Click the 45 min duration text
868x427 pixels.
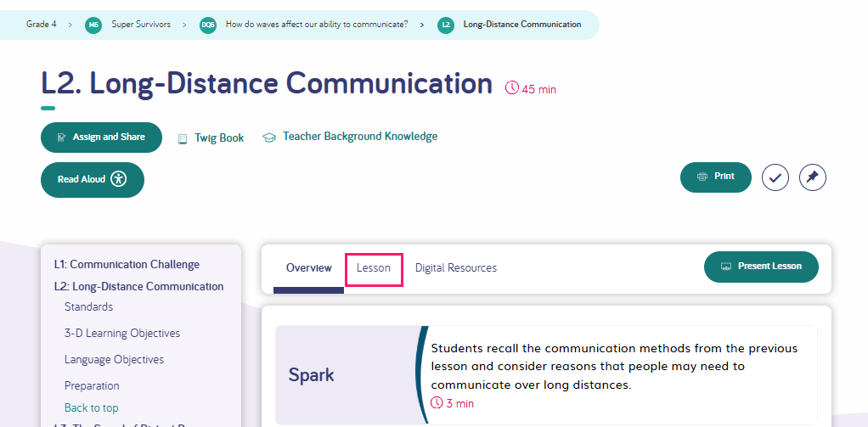point(538,89)
